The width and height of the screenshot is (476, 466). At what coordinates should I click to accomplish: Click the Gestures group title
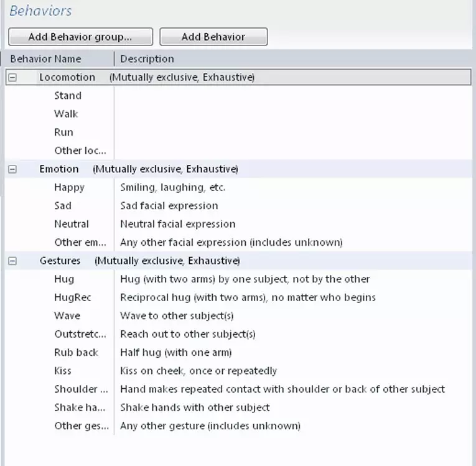click(x=60, y=261)
